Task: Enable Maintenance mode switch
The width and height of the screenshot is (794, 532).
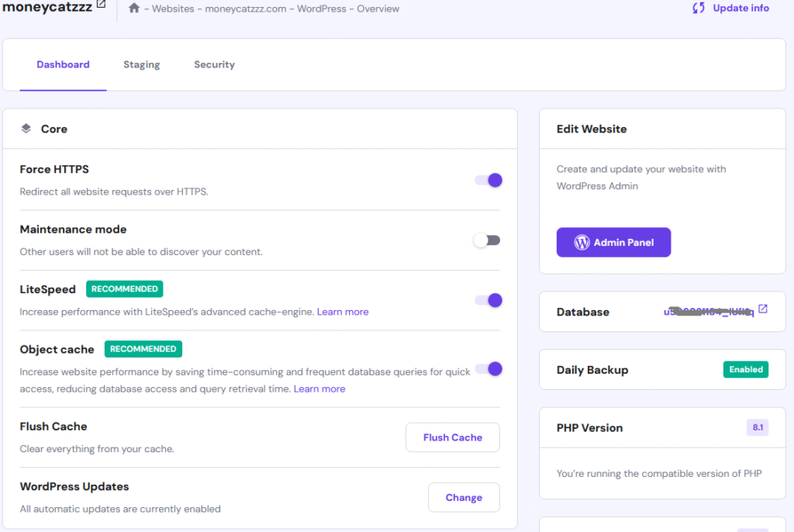Action: 487,240
